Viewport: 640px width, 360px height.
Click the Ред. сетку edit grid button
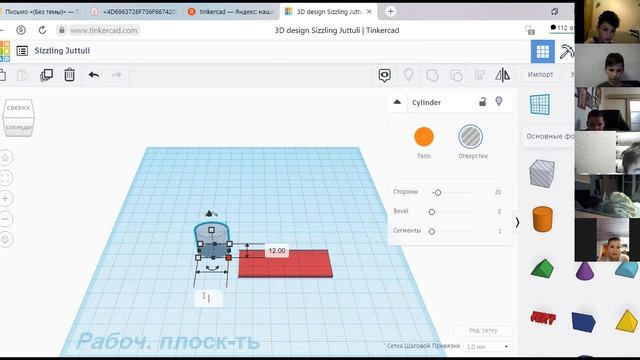(483, 331)
